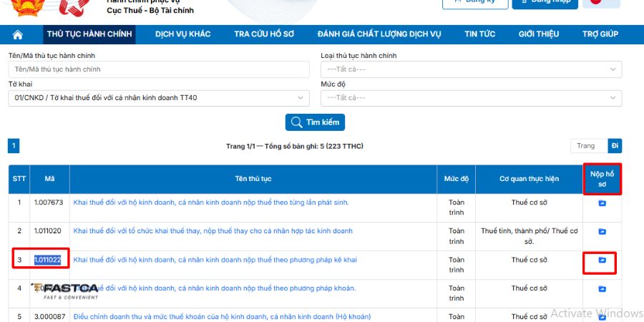
Task: Click the Home icon in navigation bar
Action: [18, 34]
